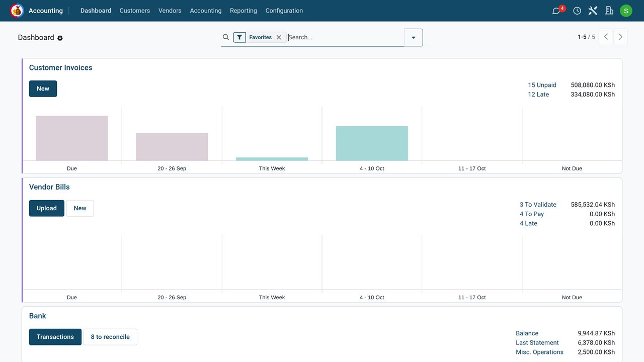This screenshot has height=362, width=644.
Task: Open the Dashboard menu
Action: click(x=96, y=11)
